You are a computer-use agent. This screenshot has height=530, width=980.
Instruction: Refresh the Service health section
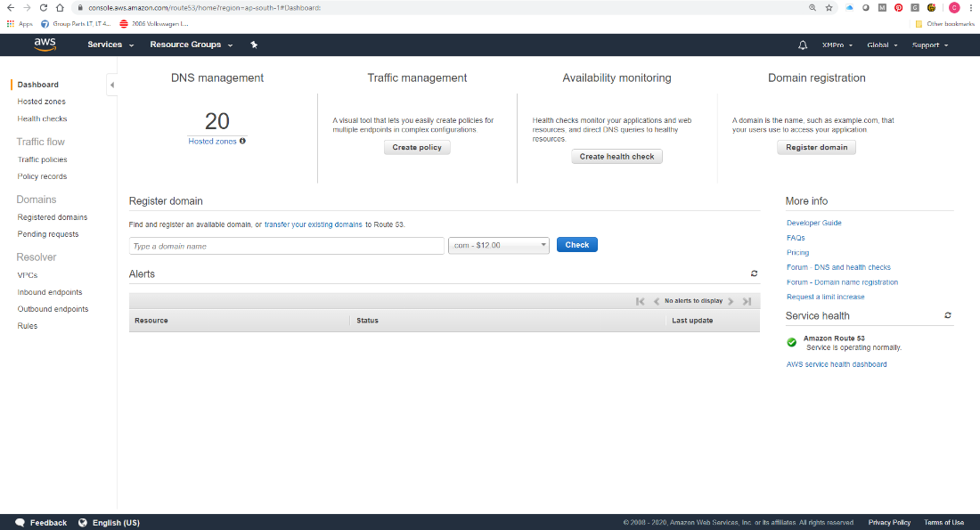[x=948, y=315]
